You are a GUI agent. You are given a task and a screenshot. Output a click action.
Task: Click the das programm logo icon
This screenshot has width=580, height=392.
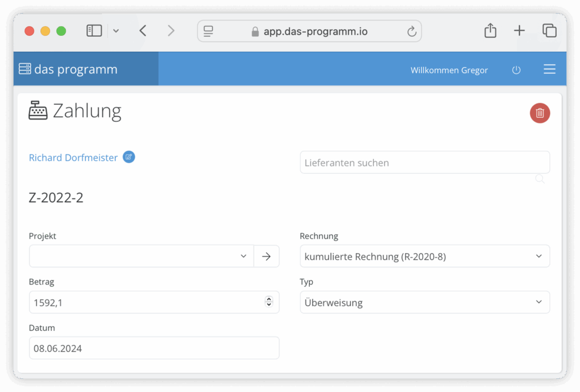tap(24, 68)
